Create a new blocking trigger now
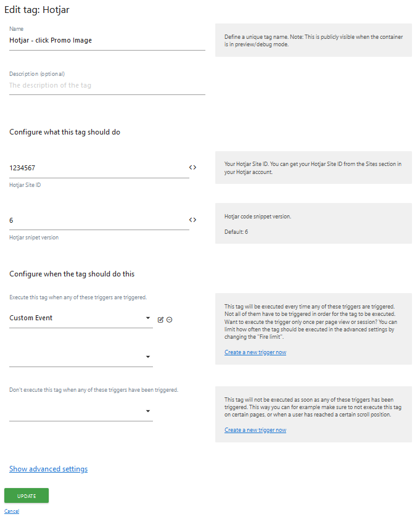This screenshot has height=522, width=420. (x=257, y=429)
